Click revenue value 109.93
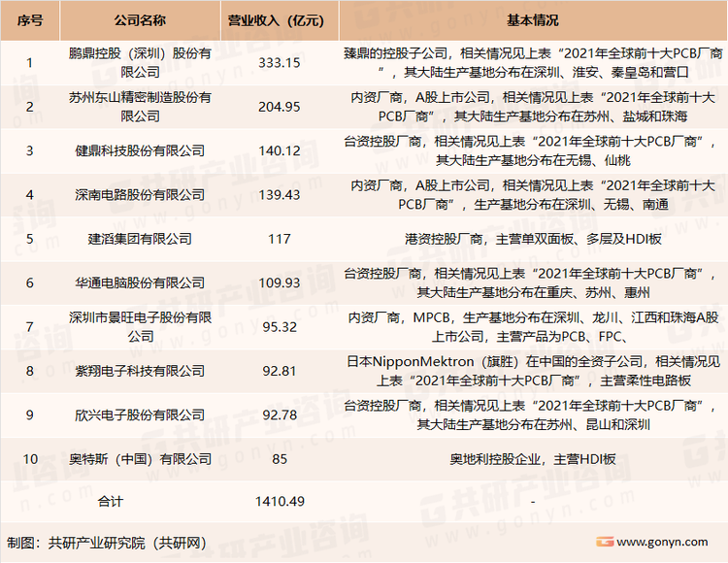The image size is (728, 563). click(x=280, y=282)
